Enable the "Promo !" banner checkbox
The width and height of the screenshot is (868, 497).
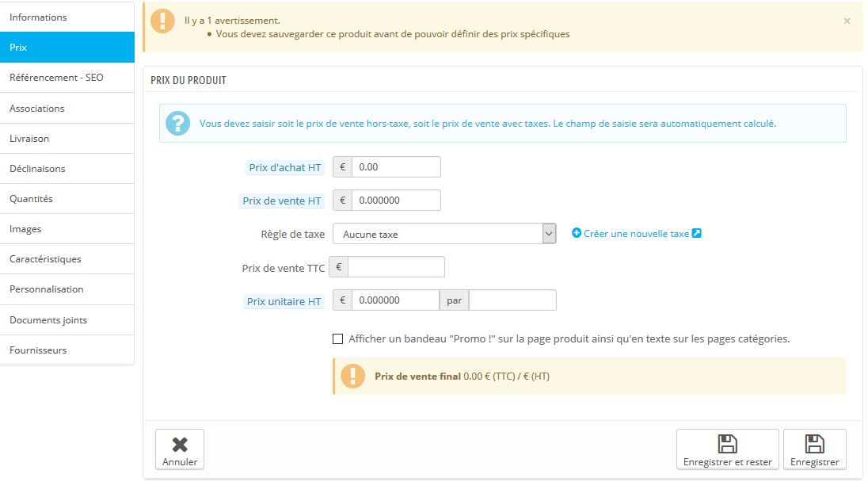tap(338, 338)
